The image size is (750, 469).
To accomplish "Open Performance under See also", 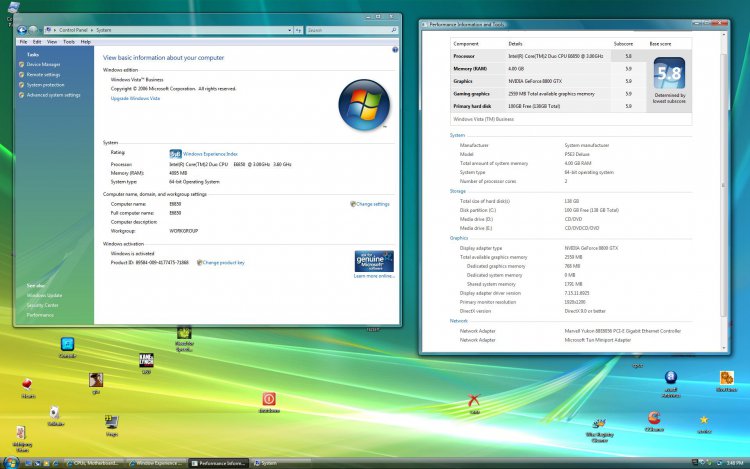I will [x=40, y=315].
